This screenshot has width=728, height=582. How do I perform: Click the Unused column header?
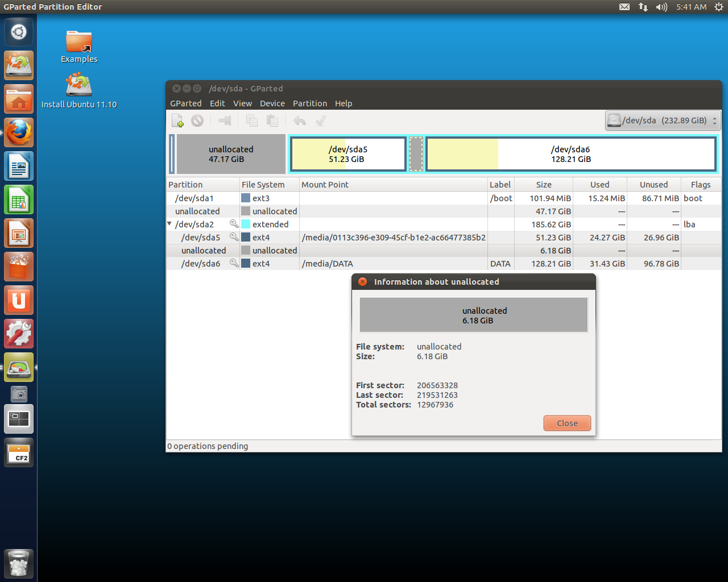point(654,185)
